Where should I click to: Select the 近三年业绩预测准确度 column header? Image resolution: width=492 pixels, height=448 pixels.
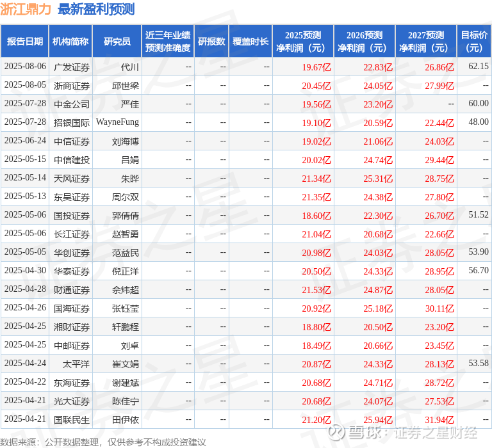(x=168, y=42)
